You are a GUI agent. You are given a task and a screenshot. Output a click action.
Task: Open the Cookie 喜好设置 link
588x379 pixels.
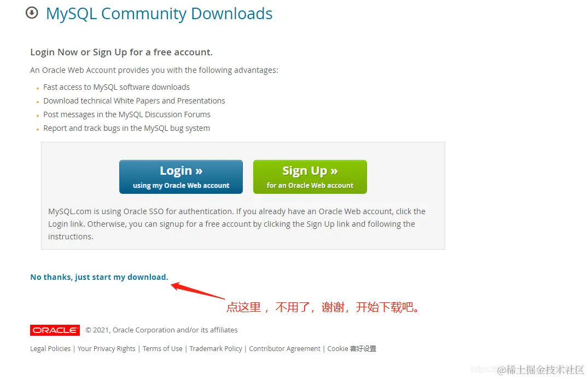click(x=352, y=348)
